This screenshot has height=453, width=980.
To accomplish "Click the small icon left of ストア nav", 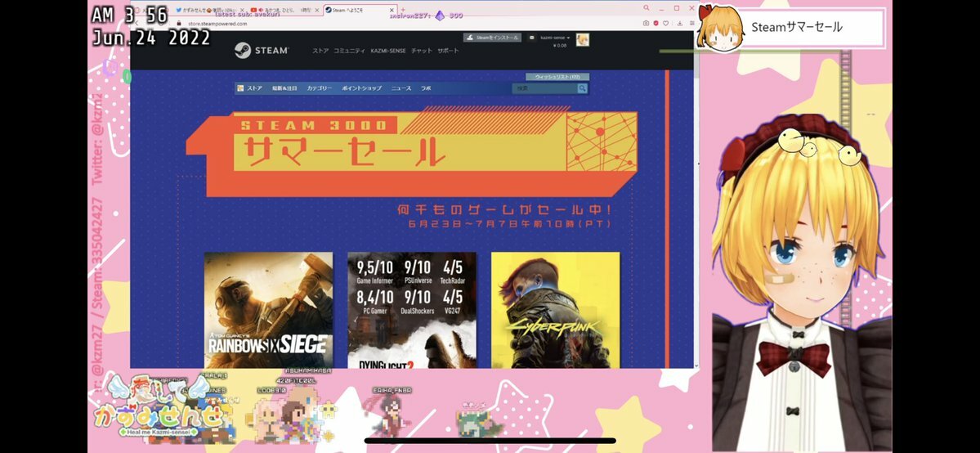I will pos(240,88).
